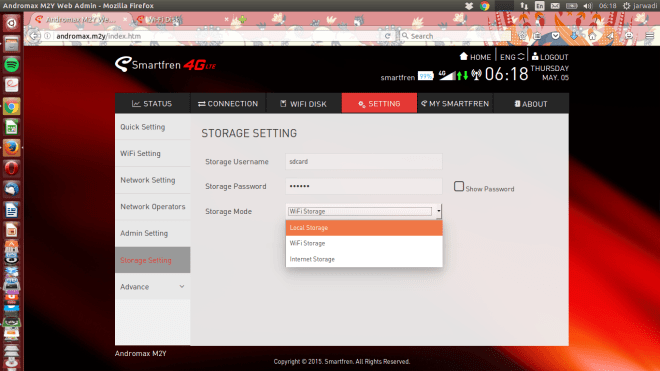Click the site info icon in address bar
660x371 pixels.
48,36
